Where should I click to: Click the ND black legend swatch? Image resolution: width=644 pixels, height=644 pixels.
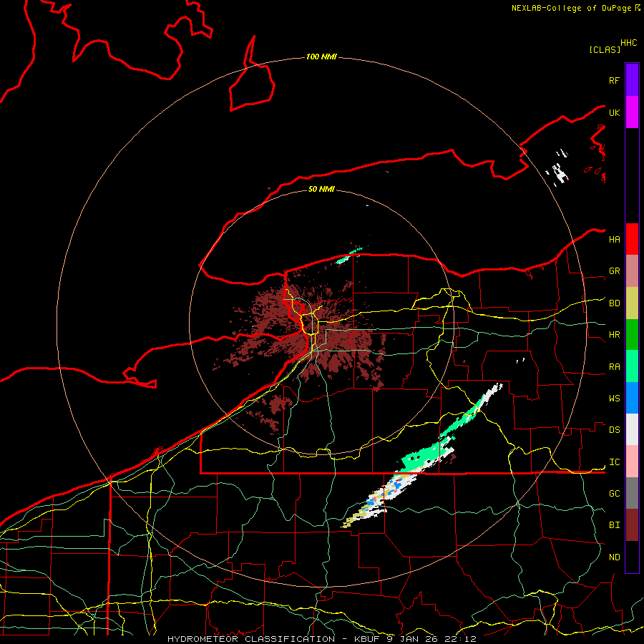632,557
